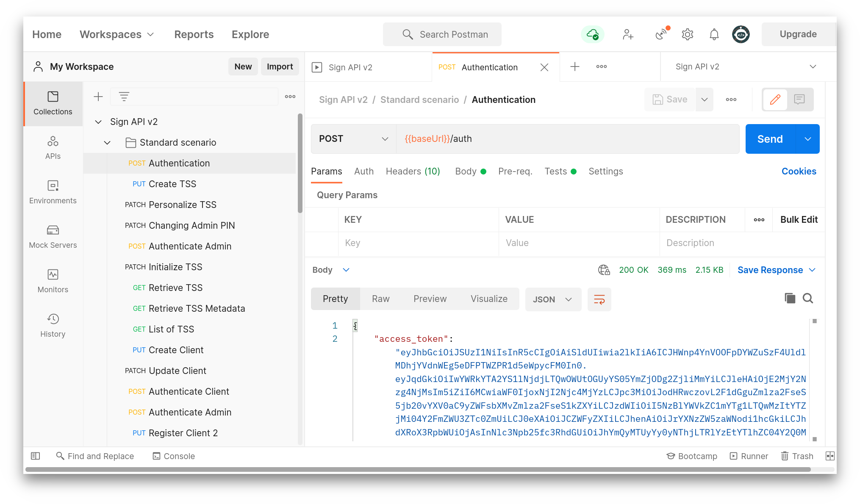Change the JSON response format dropdown
Viewport: 860px width, 504px height.
tap(553, 299)
